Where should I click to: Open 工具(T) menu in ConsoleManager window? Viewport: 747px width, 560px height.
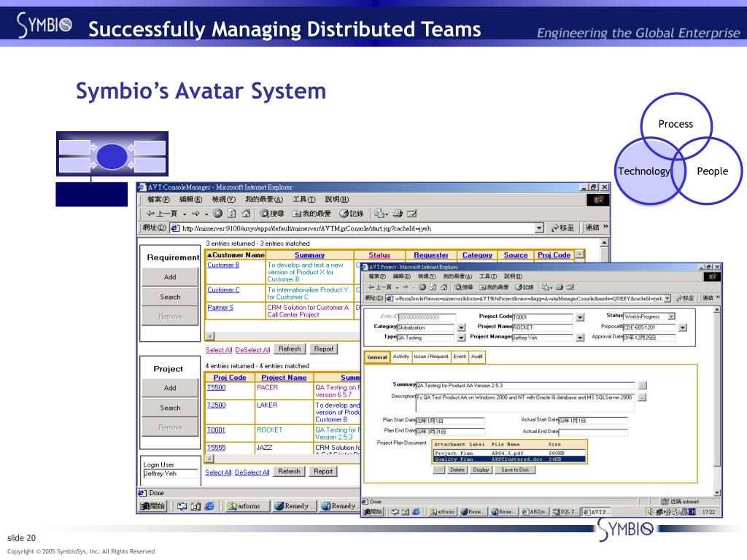pos(304,199)
